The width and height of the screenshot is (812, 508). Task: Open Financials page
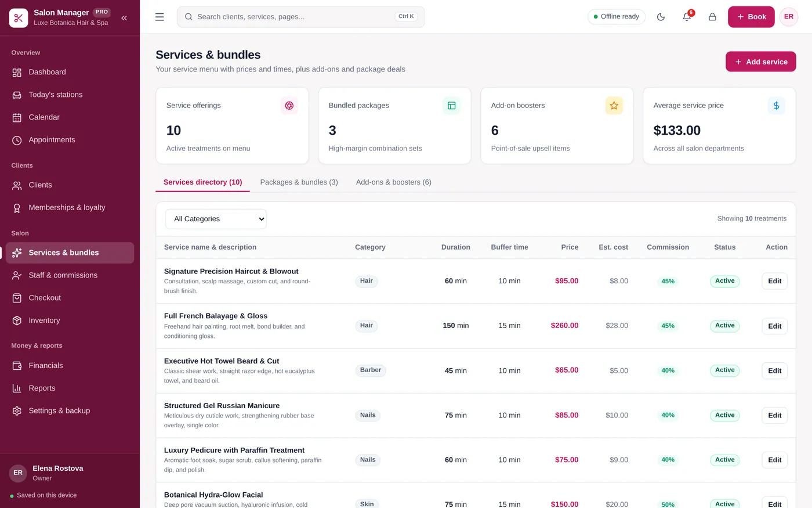(70, 366)
